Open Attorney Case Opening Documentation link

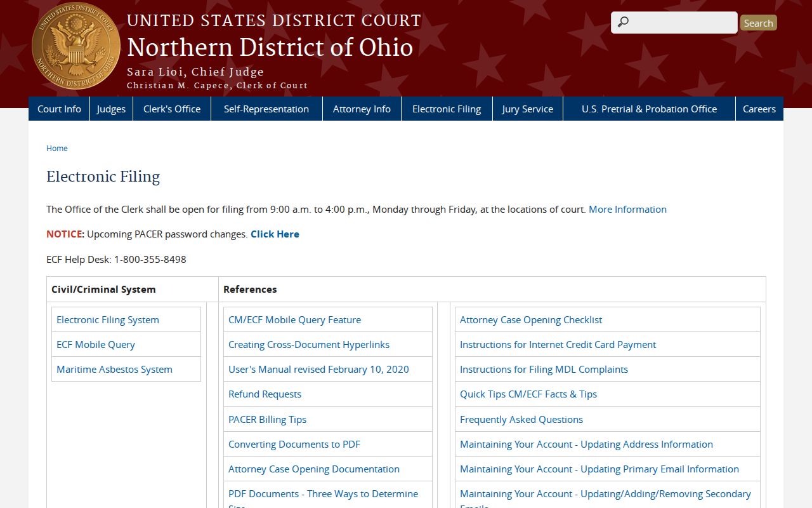pyautogui.click(x=314, y=469)
